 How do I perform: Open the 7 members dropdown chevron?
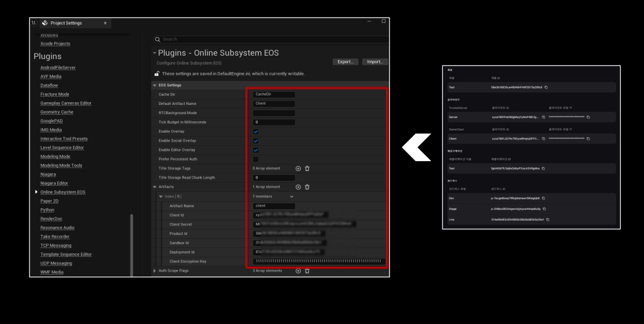click(292, 197)
